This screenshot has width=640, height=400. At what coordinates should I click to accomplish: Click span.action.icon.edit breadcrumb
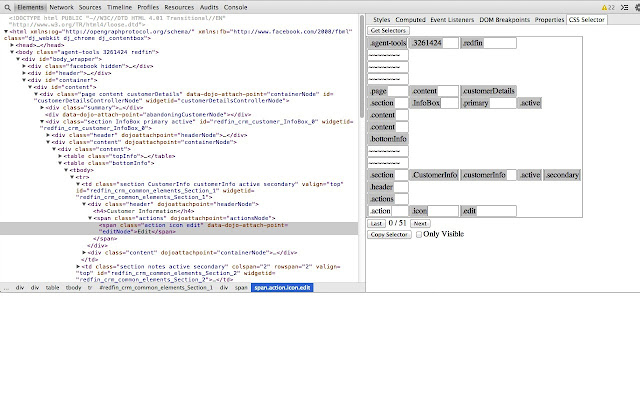[282, 288]
